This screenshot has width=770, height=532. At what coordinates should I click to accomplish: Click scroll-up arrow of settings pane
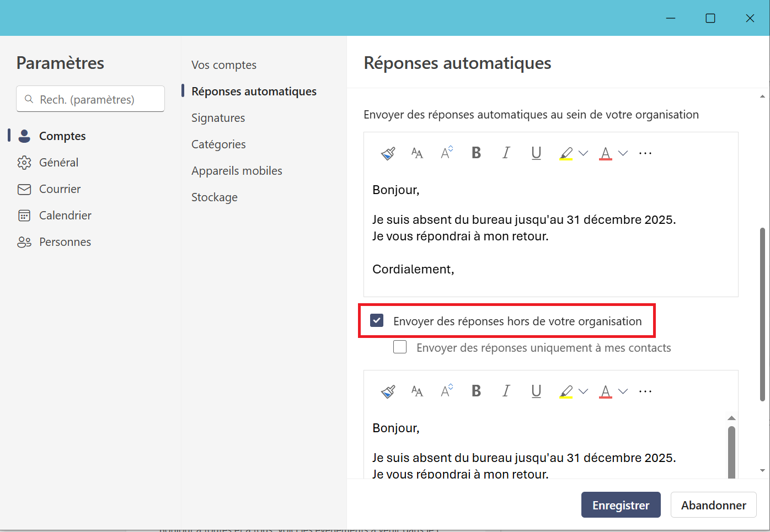point(762,96)
